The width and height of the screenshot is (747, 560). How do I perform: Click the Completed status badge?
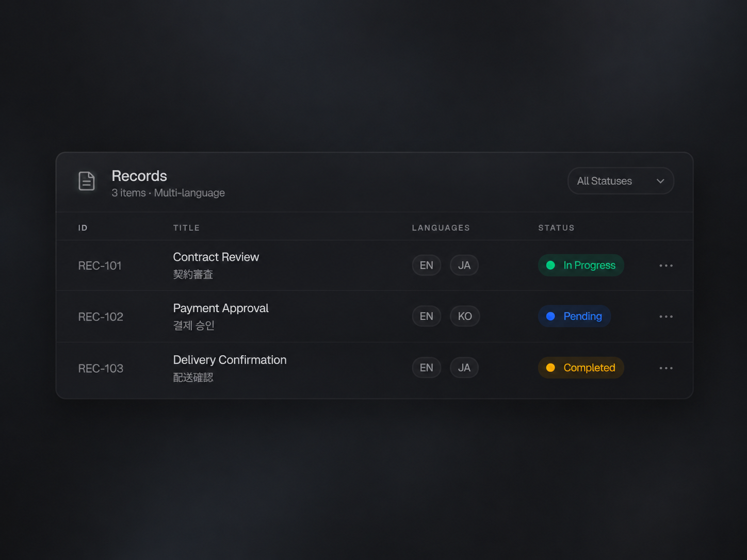coord(581,368)
